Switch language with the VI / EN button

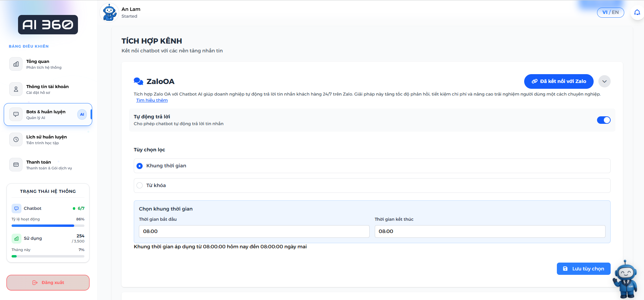click(x=610, y=13)
